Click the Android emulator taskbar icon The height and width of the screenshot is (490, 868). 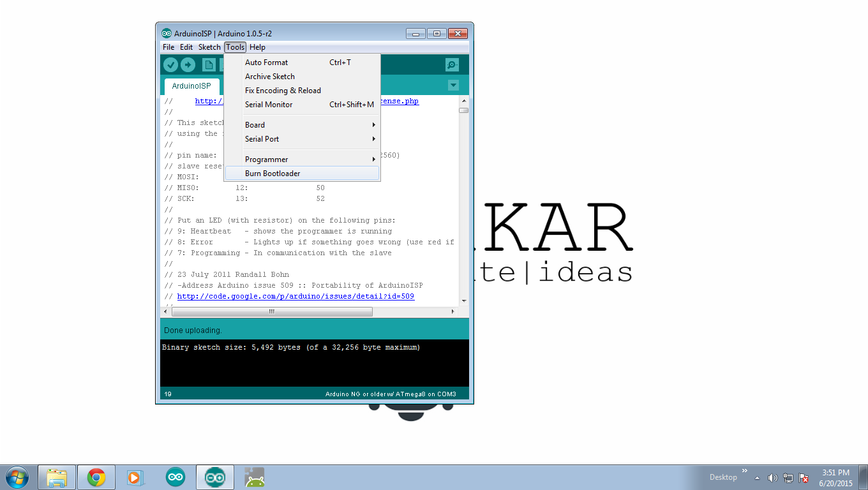[254, 477]
